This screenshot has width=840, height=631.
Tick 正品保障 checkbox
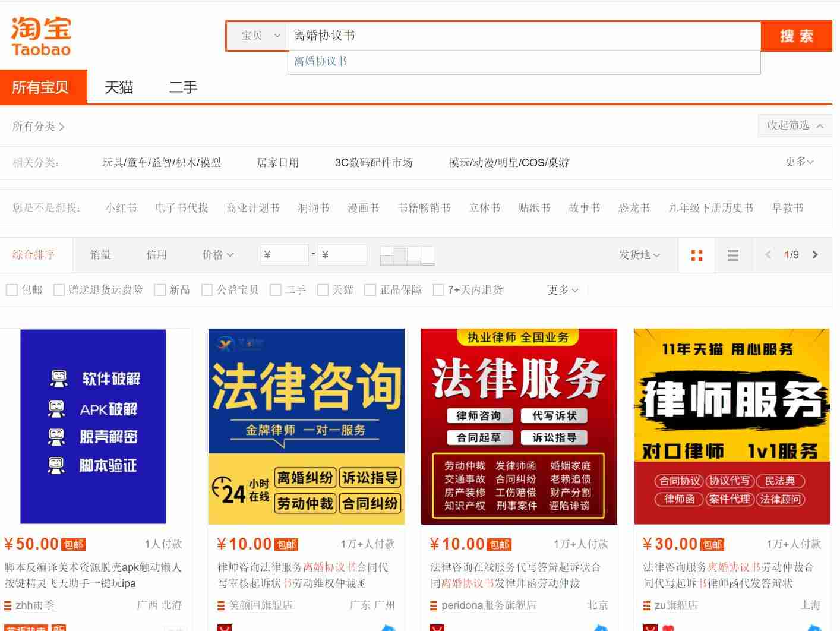(370, 290)
